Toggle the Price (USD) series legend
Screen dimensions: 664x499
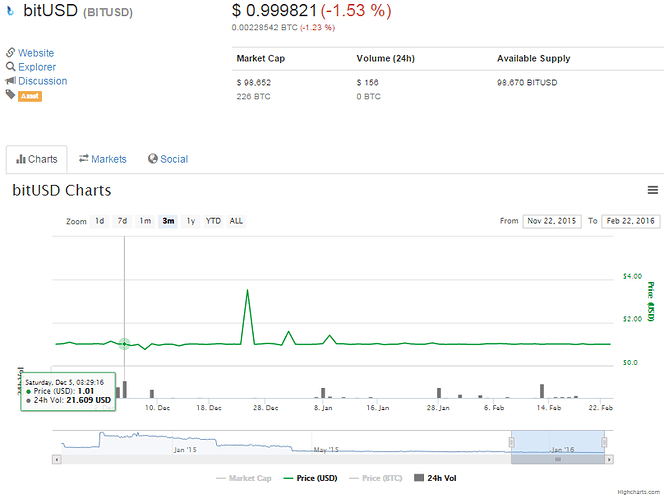point(310,478)
